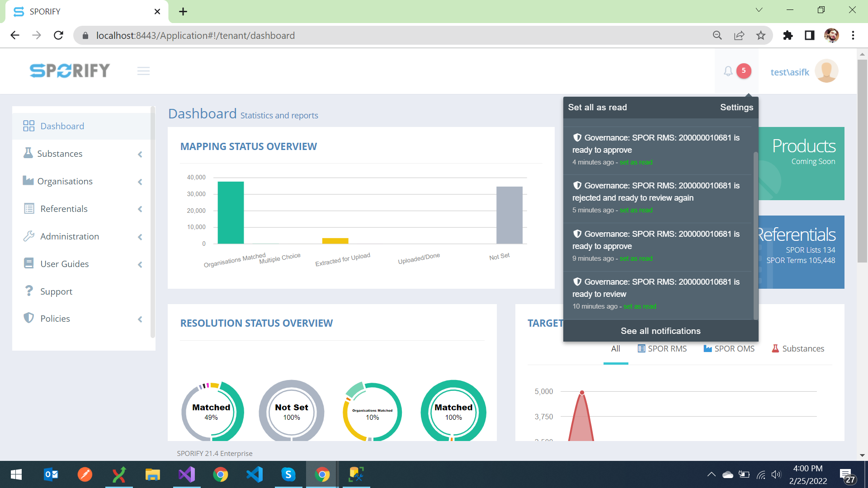This screenshot has height=488, width=868.
Task: Toggle the sidebar hamburger menu
Action: click(143, 71)
